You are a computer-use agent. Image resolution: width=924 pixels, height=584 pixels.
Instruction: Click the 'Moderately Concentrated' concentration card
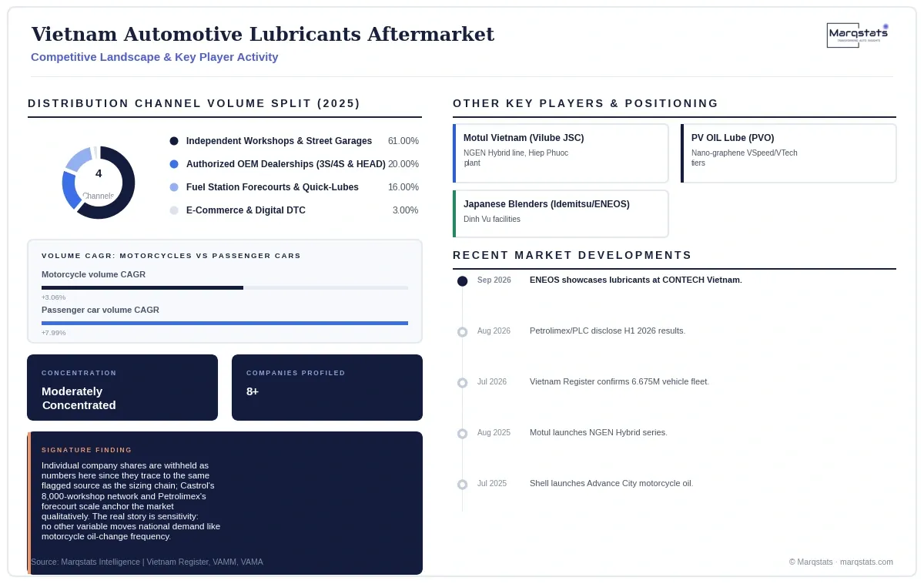click(x=122, y=388)
